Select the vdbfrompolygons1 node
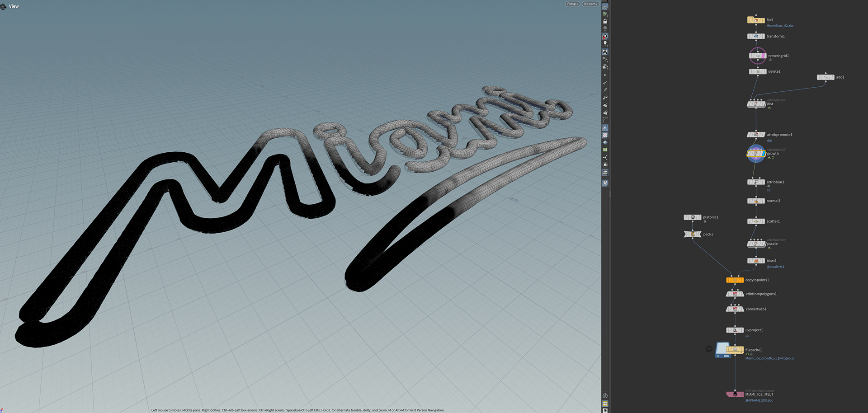This screenshot has height=413, width=868. 735,294
